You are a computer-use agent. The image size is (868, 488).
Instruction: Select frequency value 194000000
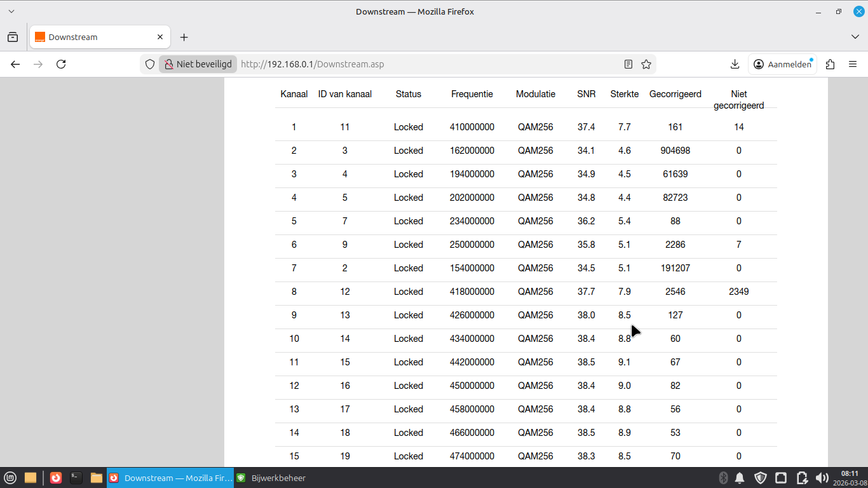tap(472, 174)
